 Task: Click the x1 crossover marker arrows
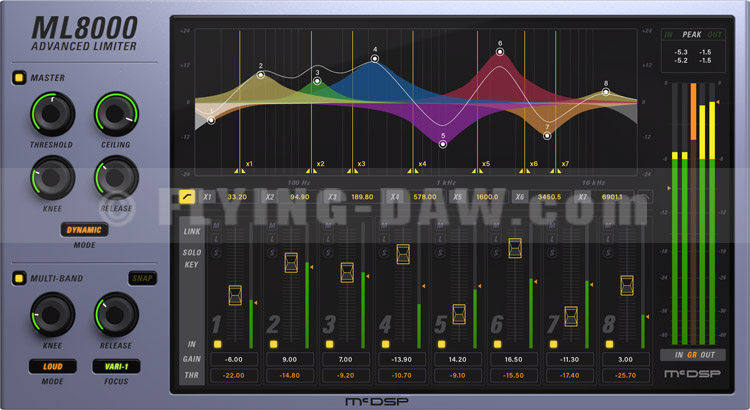click(x=240, y=171)
